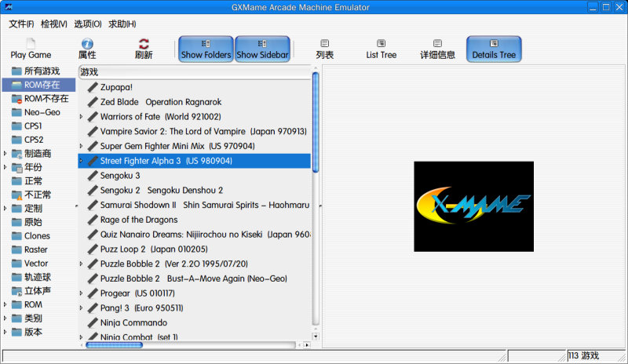Open the 属性 properties info icon

tap(87, 44)
